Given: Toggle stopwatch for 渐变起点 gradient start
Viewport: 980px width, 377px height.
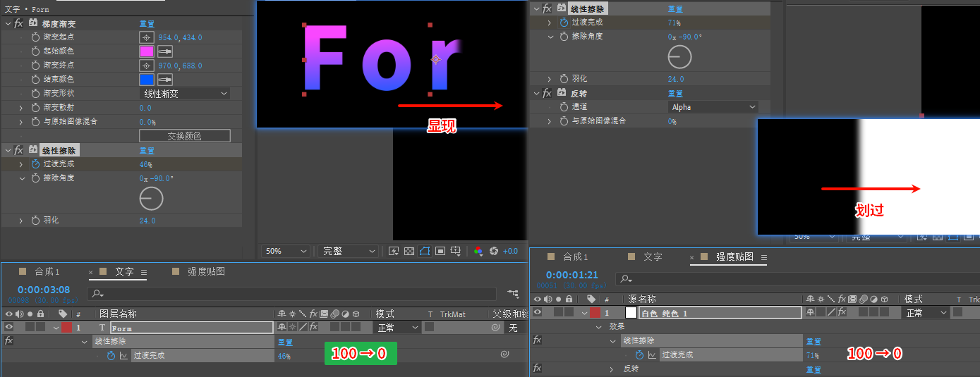Looking at the screenshot, I should 36,37.
